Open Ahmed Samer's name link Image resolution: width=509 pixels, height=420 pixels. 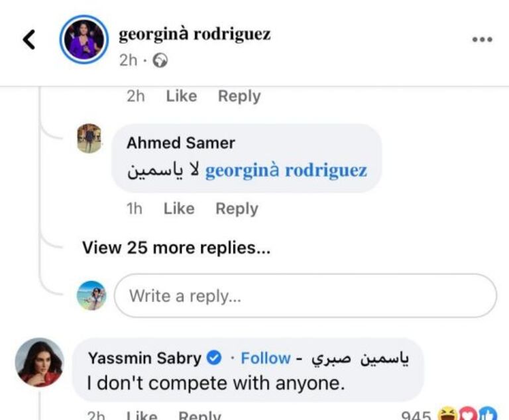[x=180, y=142]
